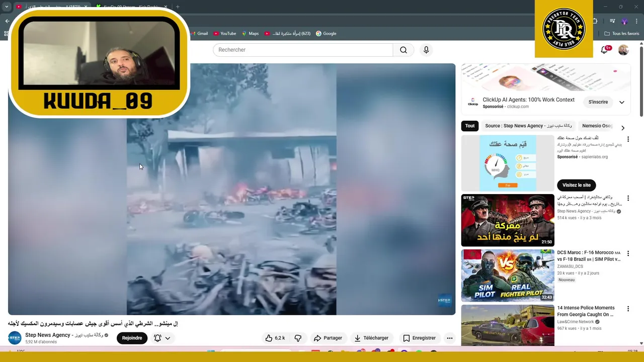This screenshot has width=644, height=362.
Task: Open options for the Stalingrad video
Action: pos(628,198)
